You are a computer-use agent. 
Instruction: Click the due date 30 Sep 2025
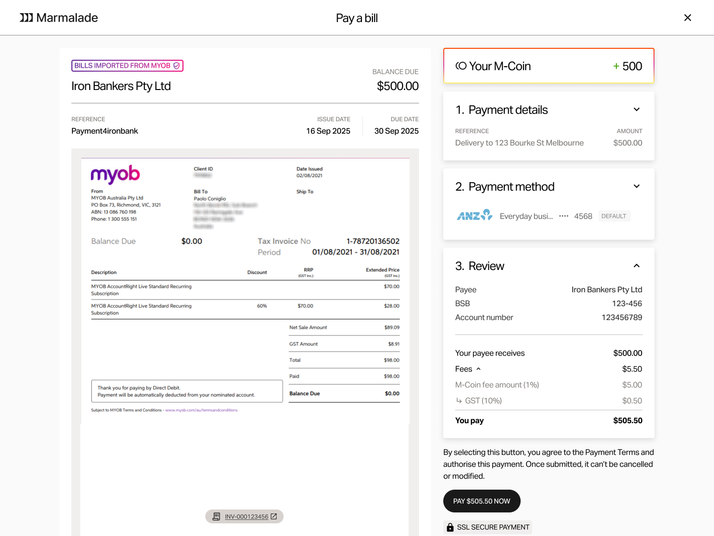(396, 131)
